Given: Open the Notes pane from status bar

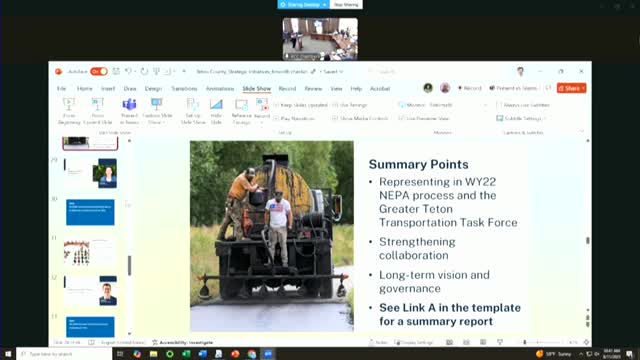Looking at the screenshot, I should point(378,342).
